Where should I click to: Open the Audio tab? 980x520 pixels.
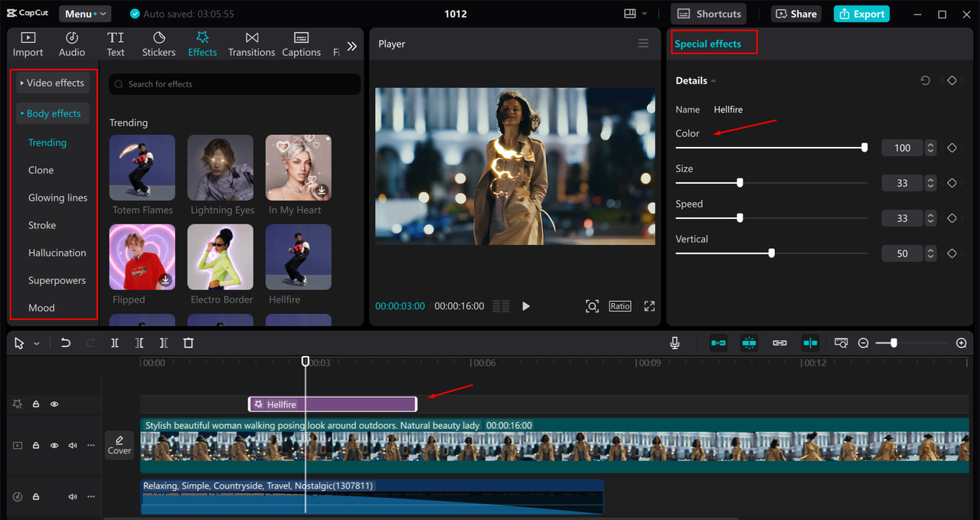(72, 44)
